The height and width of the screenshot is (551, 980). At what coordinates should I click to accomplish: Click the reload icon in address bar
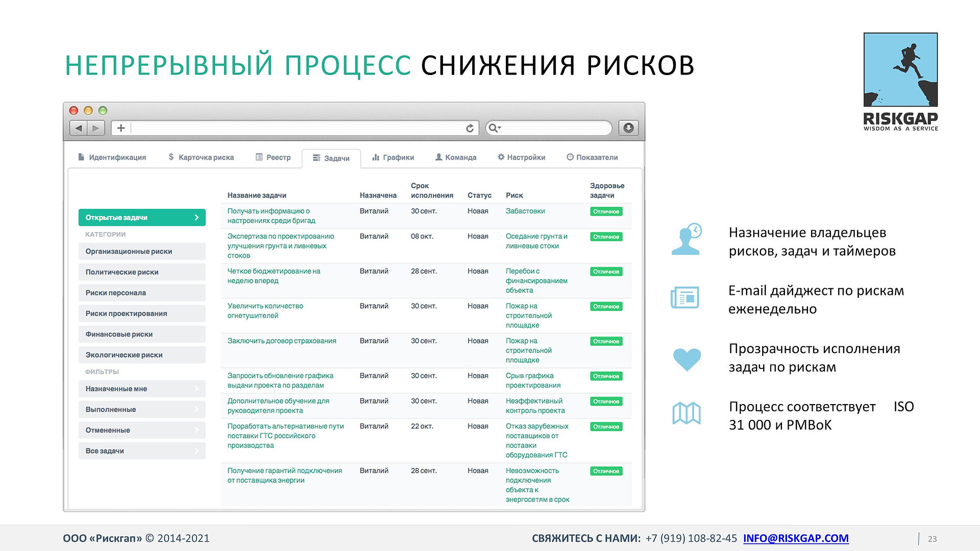[470, 128]
